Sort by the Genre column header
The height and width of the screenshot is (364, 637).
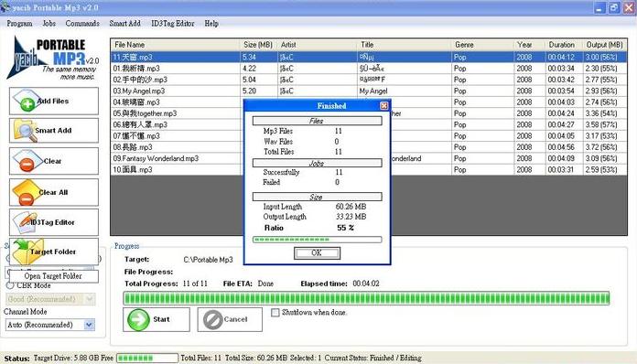[482, 45]
